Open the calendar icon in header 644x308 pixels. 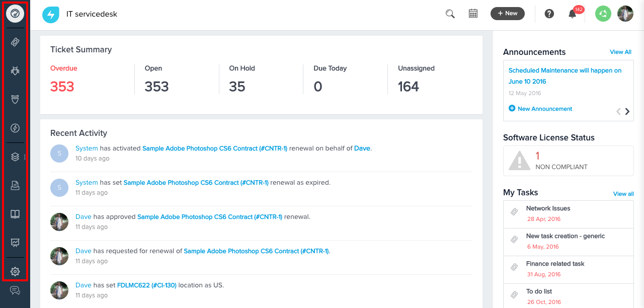point(473,14)
